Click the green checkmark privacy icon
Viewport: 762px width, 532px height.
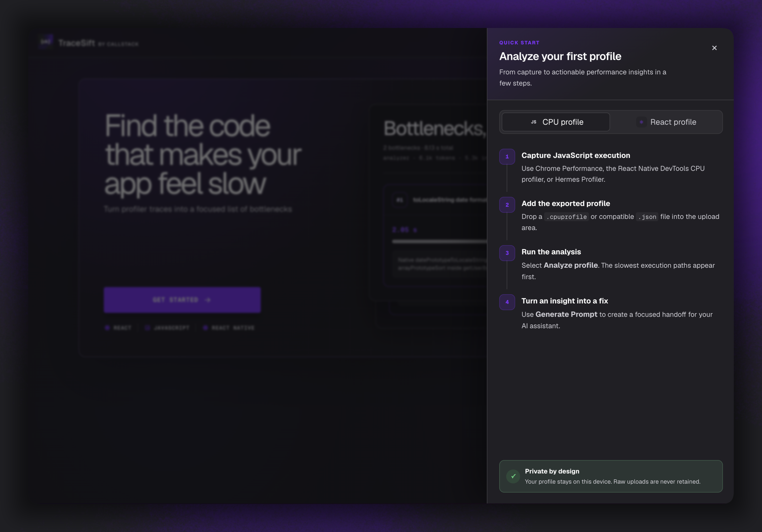point(513,476)
